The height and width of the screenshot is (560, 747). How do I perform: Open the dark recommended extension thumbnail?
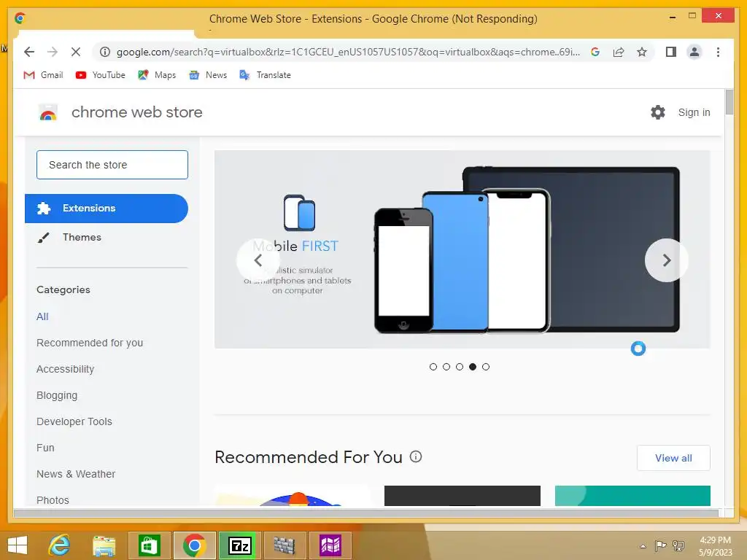coord(462,496)
